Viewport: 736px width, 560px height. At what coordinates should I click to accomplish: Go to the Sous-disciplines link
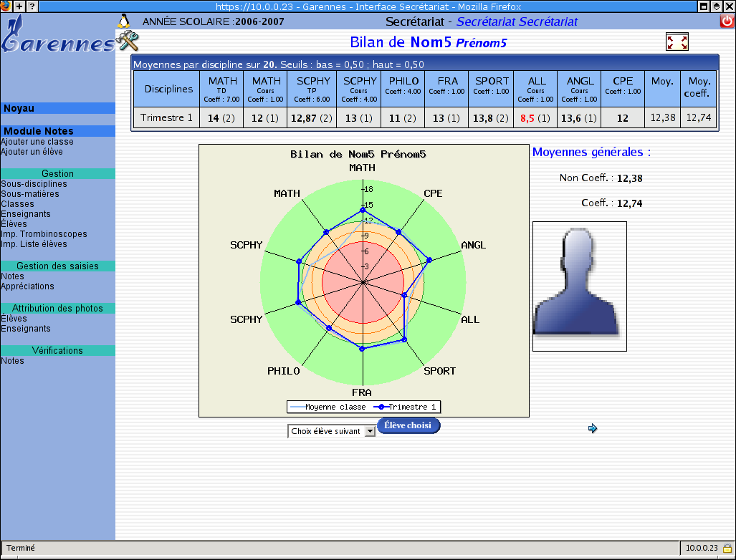34,184
